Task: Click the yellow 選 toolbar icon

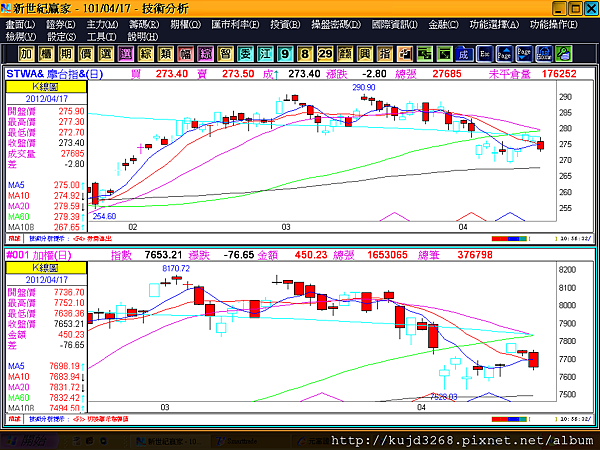Action: point(106,54)
